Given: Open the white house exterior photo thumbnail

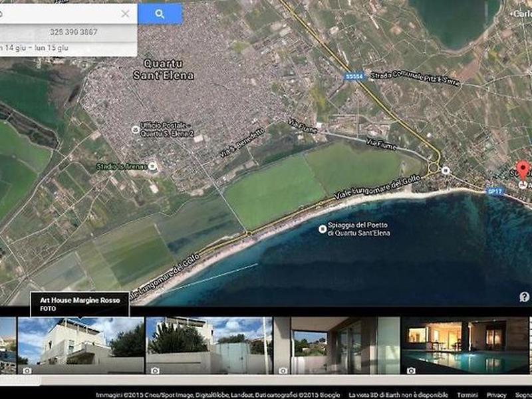Looking at the screenshot, I should point(80,345).
